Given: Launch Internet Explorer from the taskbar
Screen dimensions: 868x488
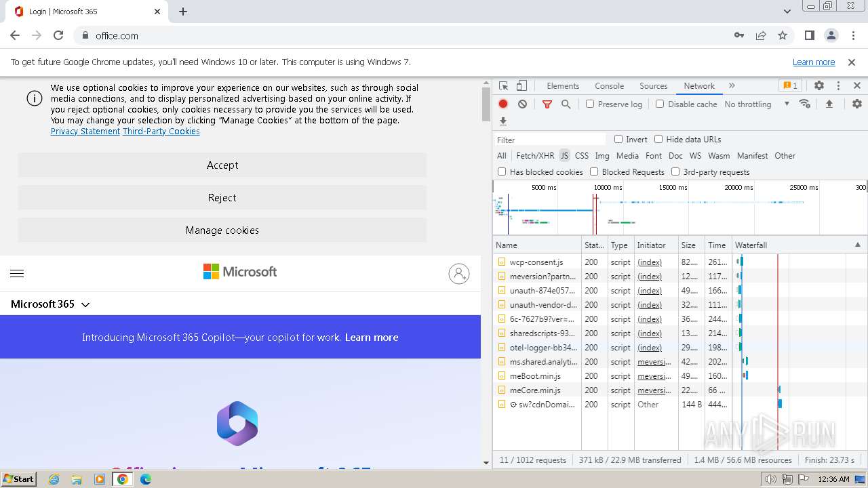Looking at the screenshot, I should (54, 479).
